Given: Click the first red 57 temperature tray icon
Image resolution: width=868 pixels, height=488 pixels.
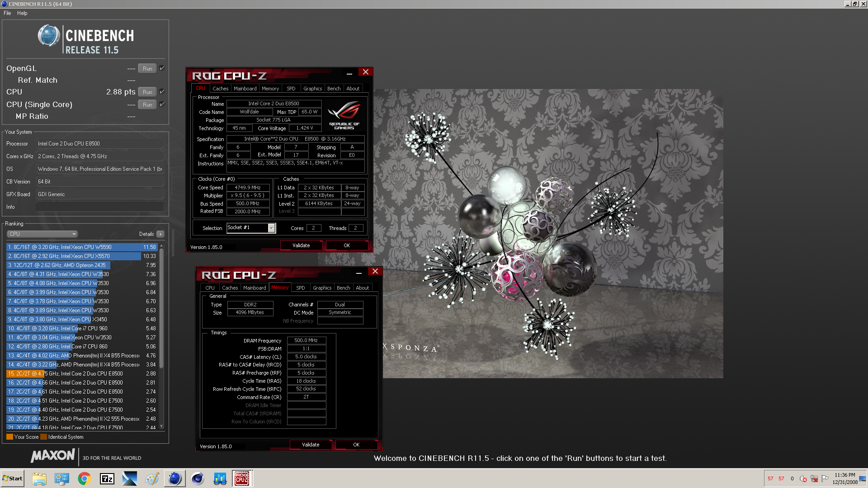Looking at the screenshot, I should pyautogui.click(x=770, y=479).
